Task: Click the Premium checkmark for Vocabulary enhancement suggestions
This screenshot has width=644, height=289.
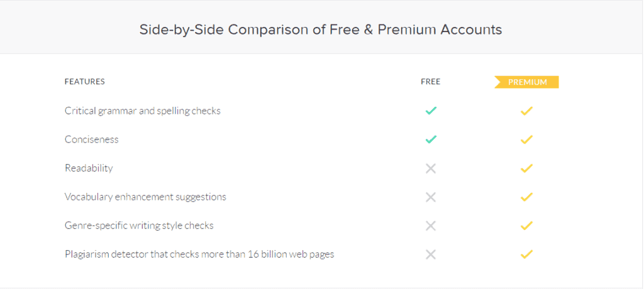Action: click(526, 197)
